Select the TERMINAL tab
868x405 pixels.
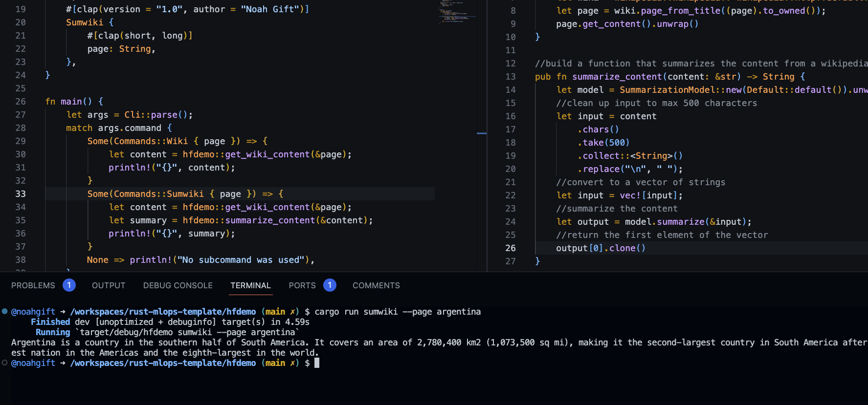point(250,285)
